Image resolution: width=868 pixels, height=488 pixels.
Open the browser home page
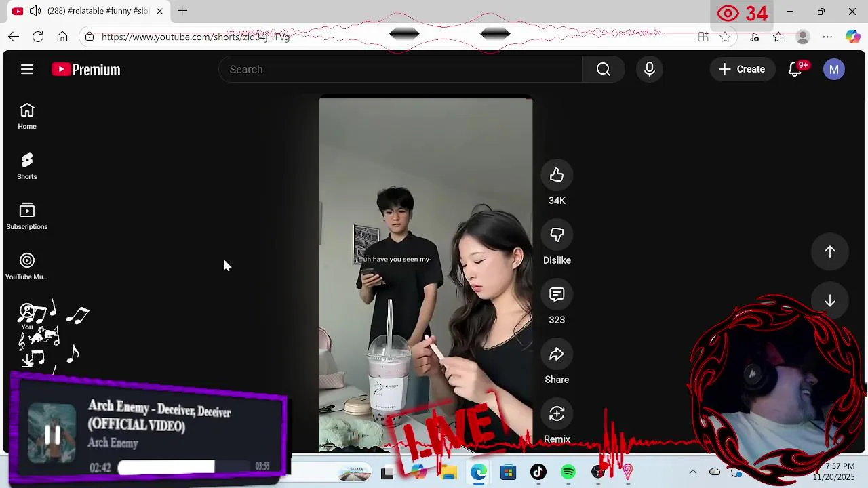62,37
